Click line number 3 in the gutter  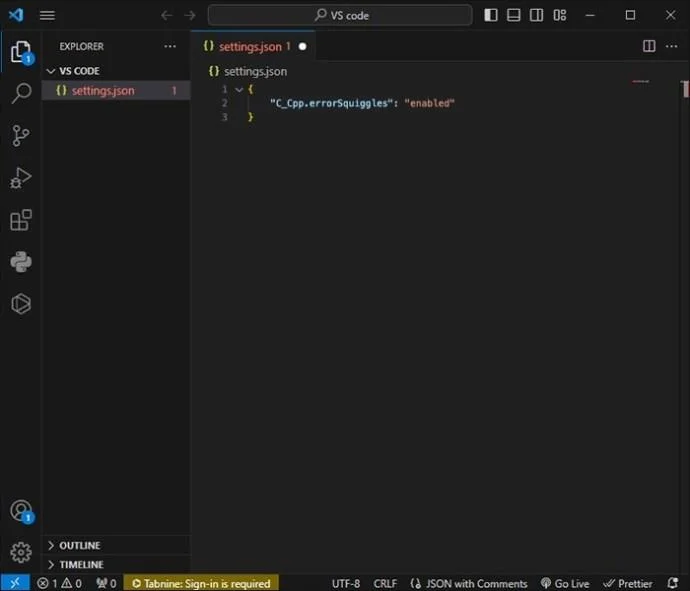point(224,117)
